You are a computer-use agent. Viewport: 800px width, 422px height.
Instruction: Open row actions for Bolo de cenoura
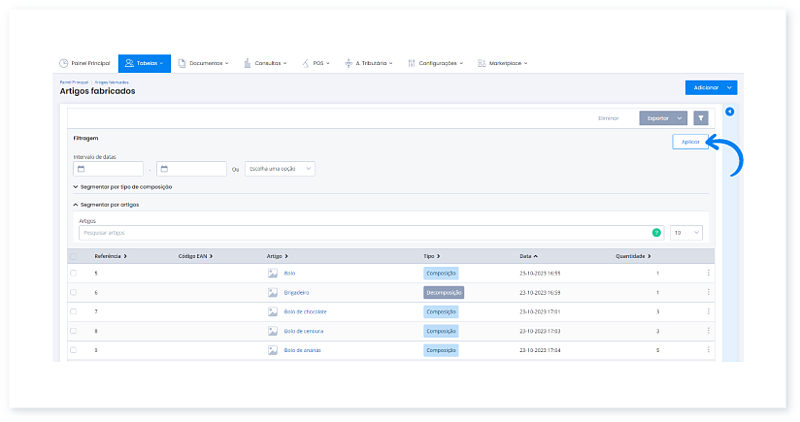(708, 331)
